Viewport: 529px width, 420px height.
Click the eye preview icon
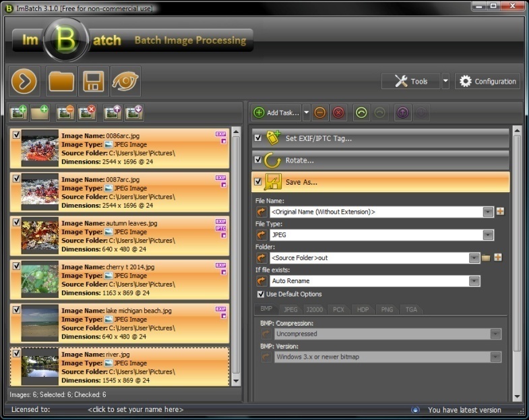(126, 82)
